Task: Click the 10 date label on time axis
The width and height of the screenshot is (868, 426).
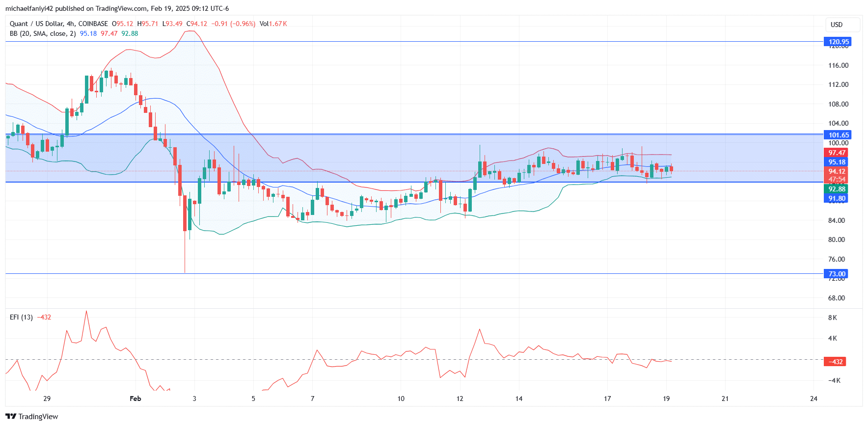Action: pos(401,399)
